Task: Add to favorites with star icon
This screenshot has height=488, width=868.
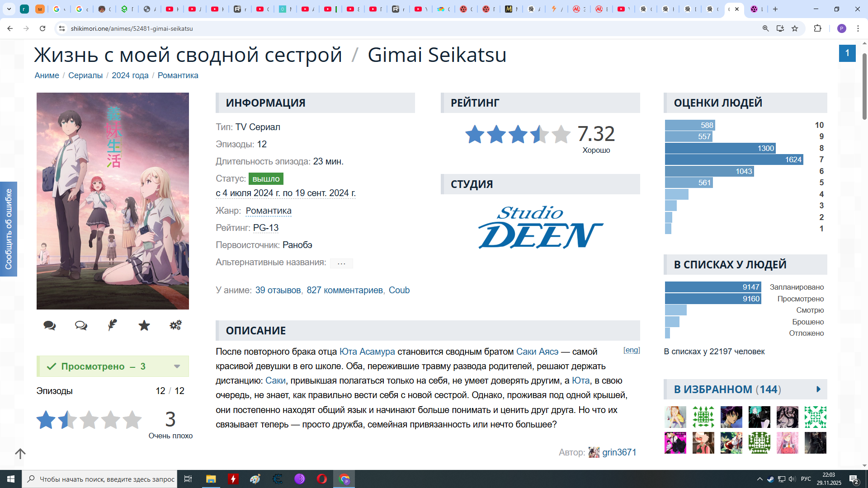Action: click(144, 325)
